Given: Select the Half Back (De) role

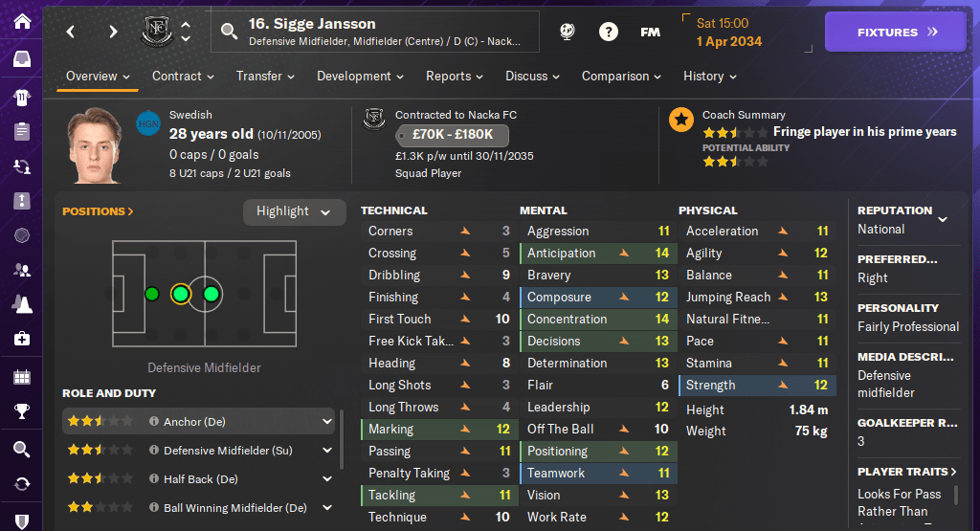Looking at the screenshot, I should [200, 478].
